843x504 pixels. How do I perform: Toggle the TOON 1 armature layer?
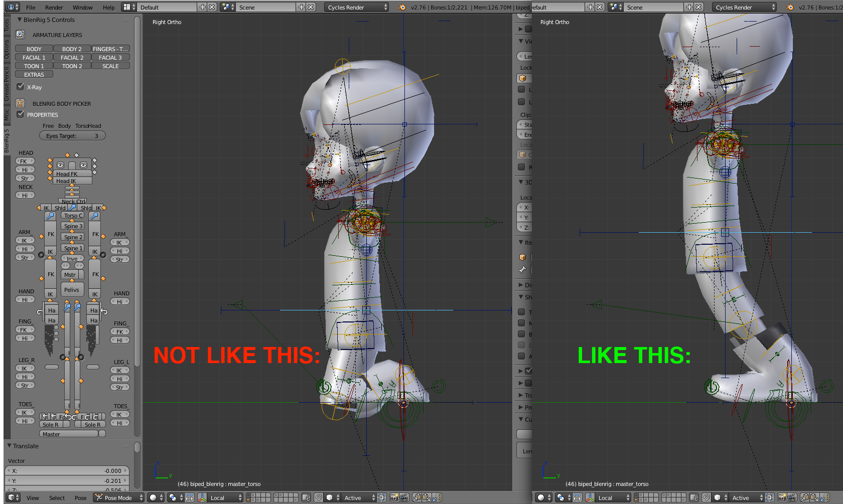pos(34,66)
